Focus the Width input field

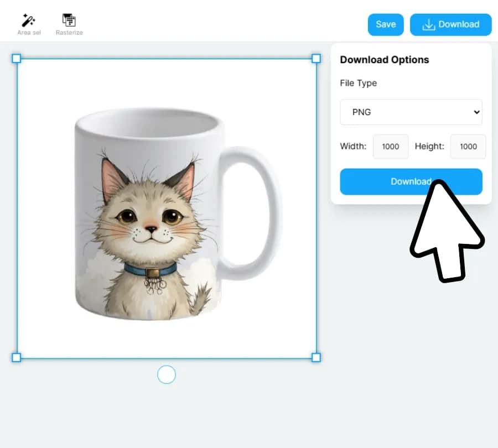pos(391,147)
